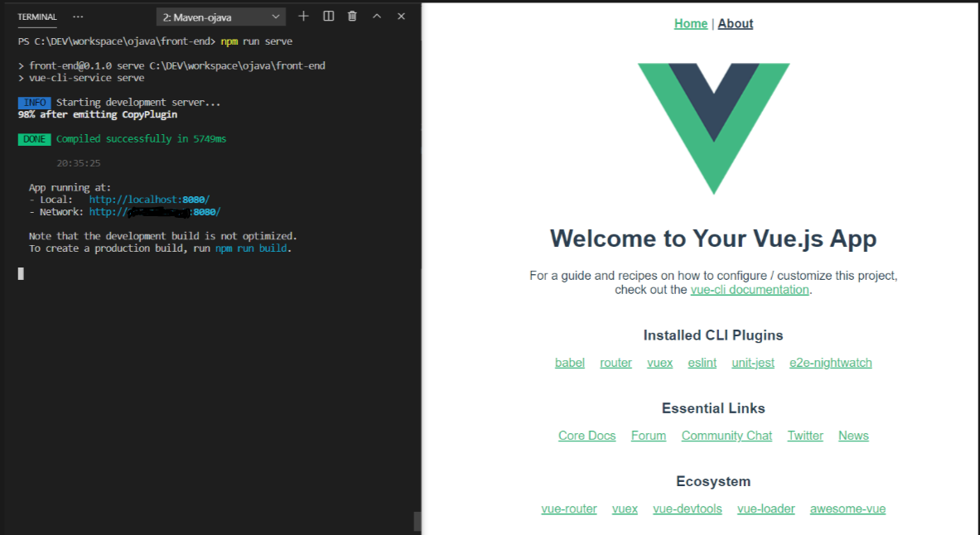Image resolution: width=980 pixels, height=535 pixels.
Task: Open the babel plugin link
Action: 569,363
